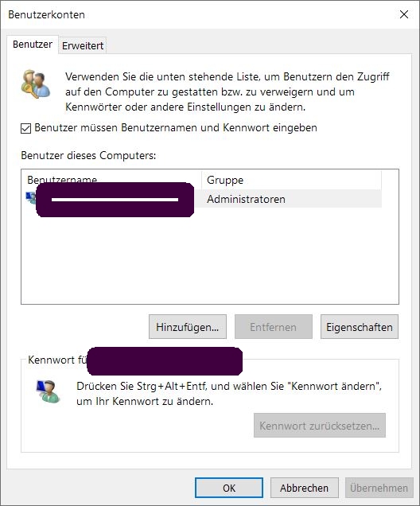Click the user icon in Kennwort section
Viewport: 420px width, 506px height.
[48, 391]
